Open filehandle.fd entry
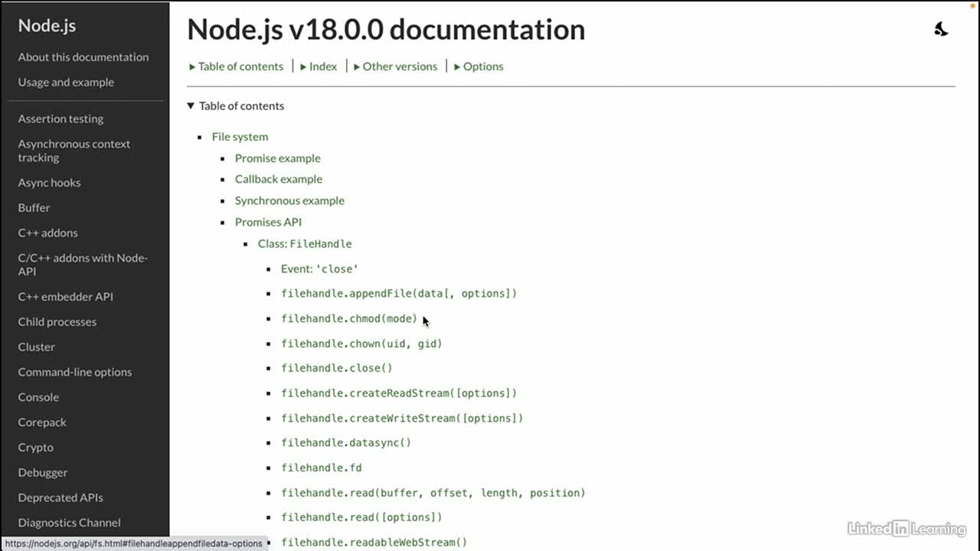The width and height of the screenshot is (980, 551). (x=321, y=468)
